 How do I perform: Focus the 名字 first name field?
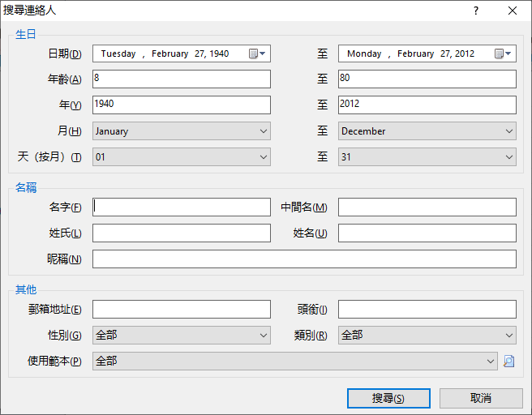(182, 207)
